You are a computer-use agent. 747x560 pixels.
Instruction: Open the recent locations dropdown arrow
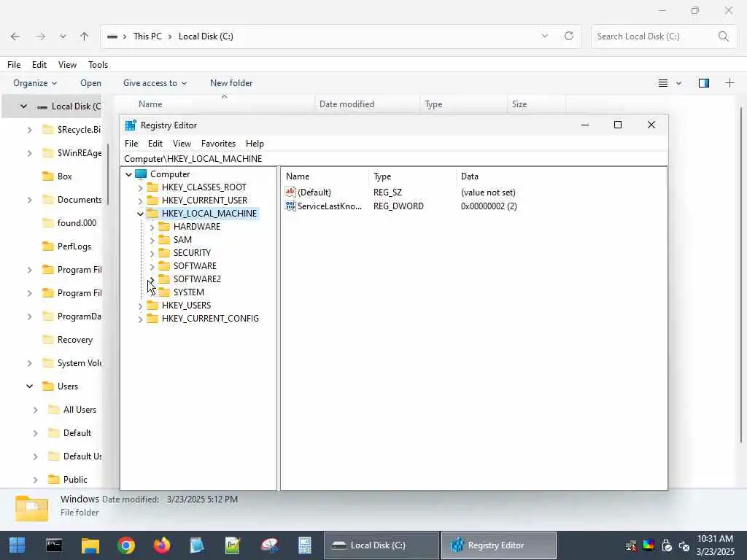[63, 36]
